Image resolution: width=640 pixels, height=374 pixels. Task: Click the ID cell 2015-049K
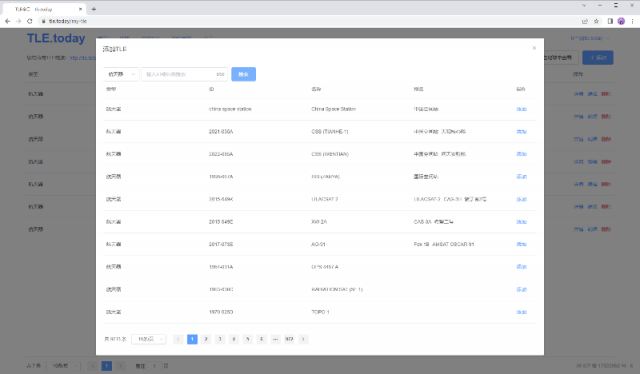[x=221, y=199]
